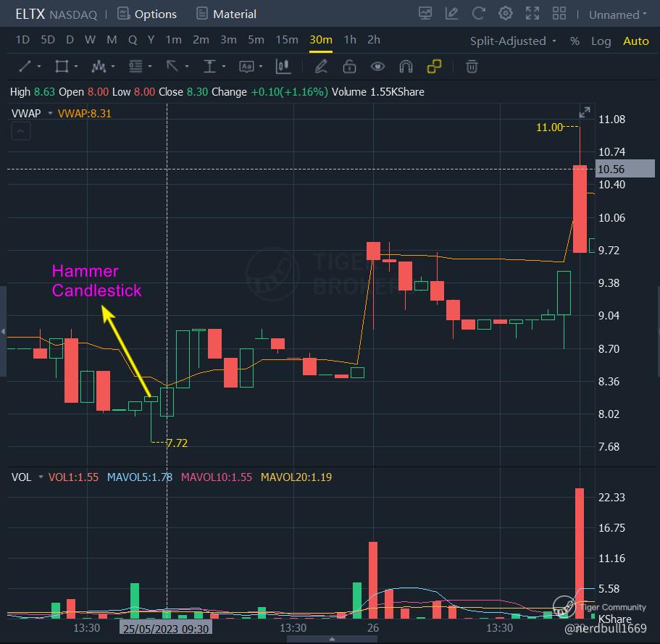Activate the drawing pencil mode
The height and width of the screenshot is (644, 660).
tap(321, 67)
